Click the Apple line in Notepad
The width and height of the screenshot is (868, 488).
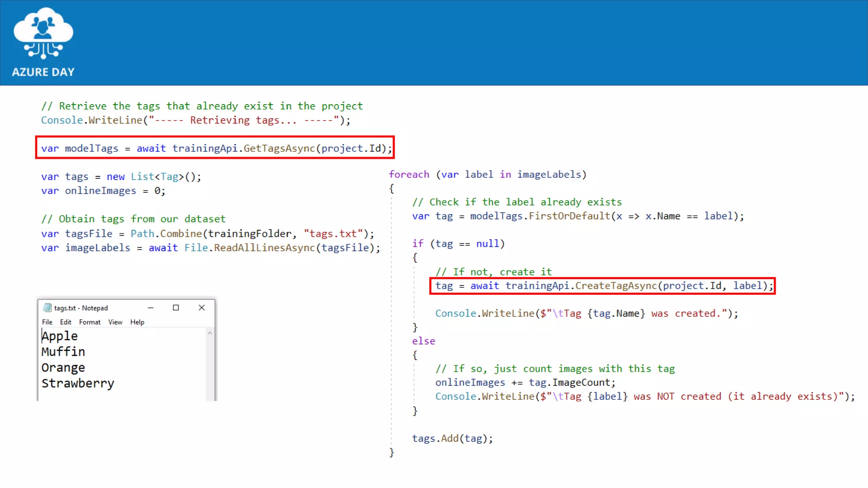(60, 336)
